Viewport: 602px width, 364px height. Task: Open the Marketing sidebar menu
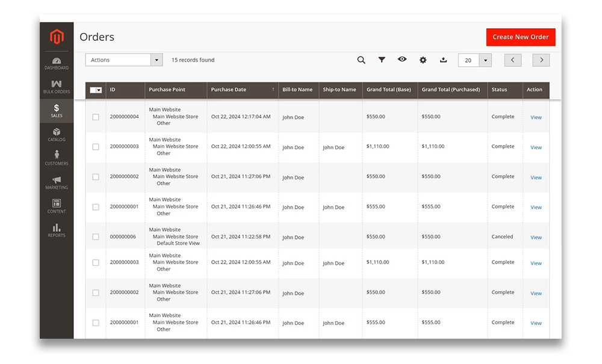click(x=57, y=182)
